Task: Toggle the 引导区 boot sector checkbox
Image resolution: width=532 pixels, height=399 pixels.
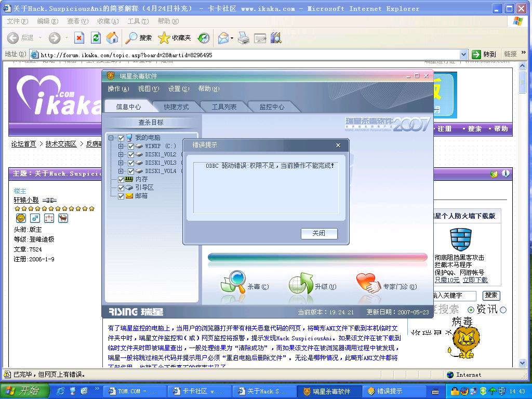Action: (x=121, y=188)
